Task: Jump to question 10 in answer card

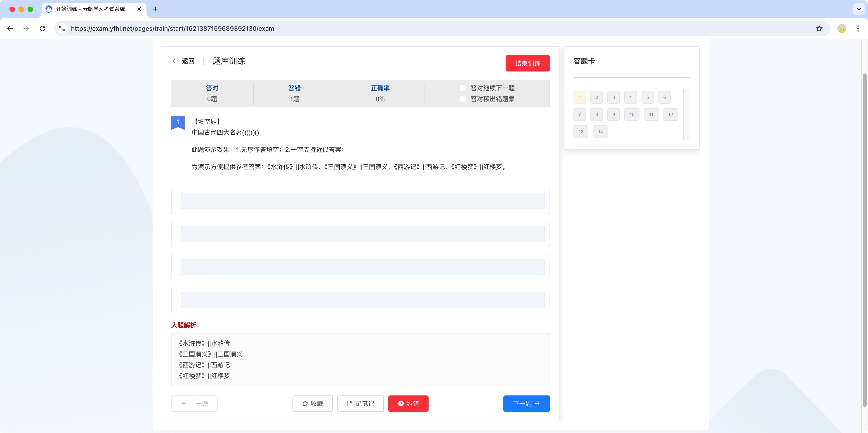Action: point(632,115)
